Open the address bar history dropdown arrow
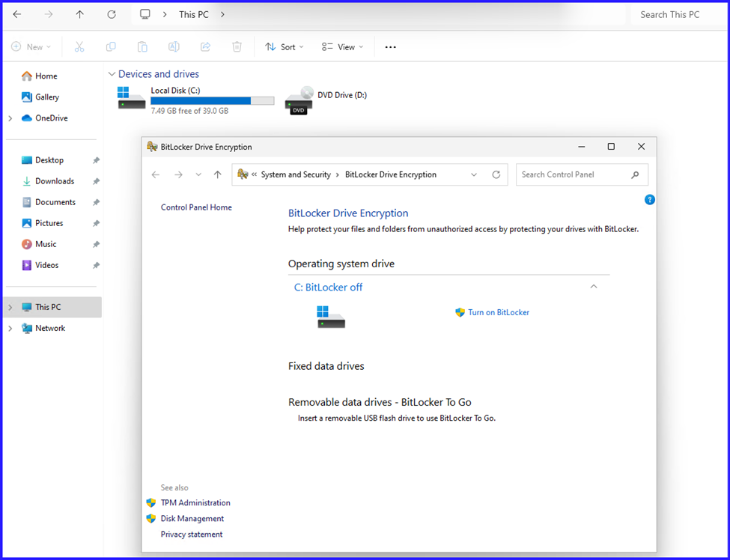Image resolution: width=730 pixels, height=560 pixels. coord(474,174)
